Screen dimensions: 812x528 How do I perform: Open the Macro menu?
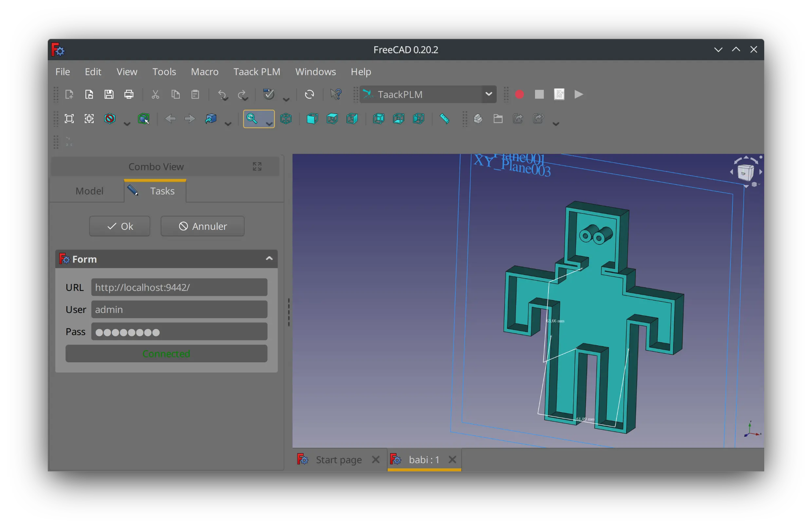(x=205, y=72)
